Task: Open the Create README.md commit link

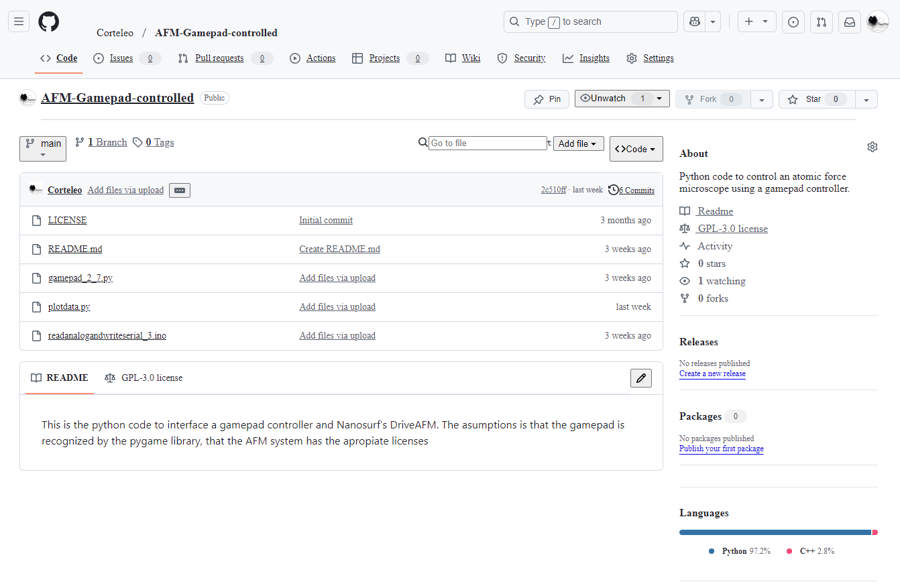Action: tap(340, 249)
